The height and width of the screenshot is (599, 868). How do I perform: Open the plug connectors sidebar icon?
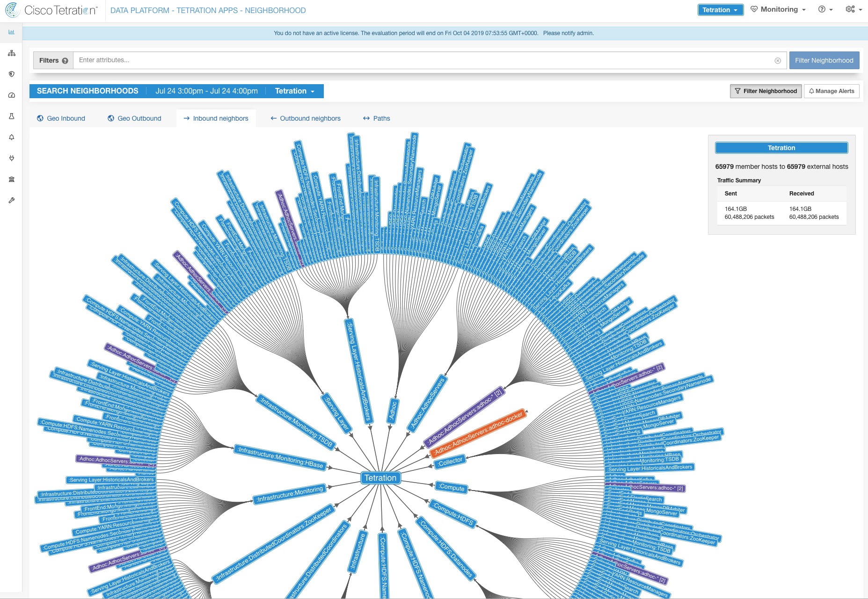click(12, 158)
